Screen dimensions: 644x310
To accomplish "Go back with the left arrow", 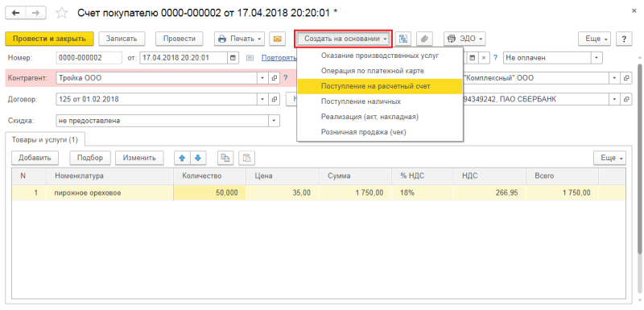I will [15, 13].
